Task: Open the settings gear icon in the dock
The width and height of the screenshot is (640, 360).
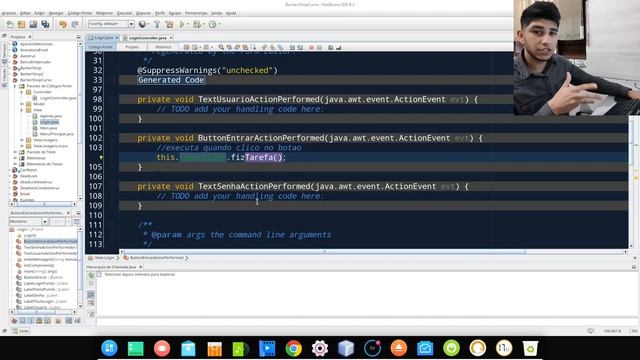Action: click(x=320, y=348)
